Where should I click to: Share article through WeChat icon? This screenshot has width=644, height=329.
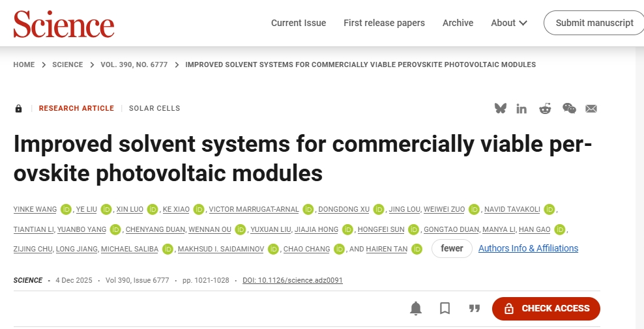point(569,109)
